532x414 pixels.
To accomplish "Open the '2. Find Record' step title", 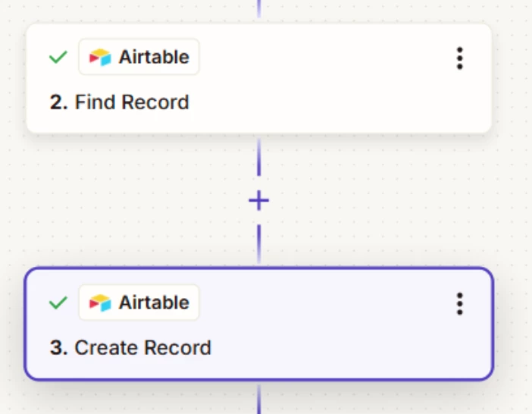I will (119, 102).
